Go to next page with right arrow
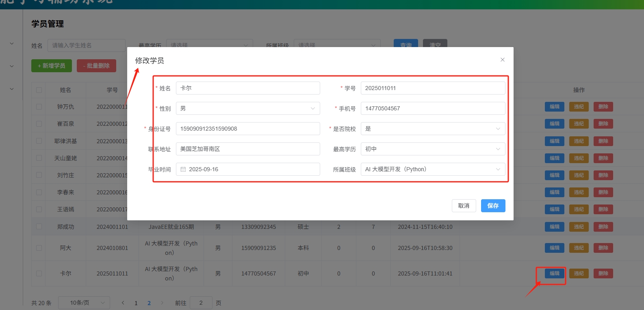Viewport: 644px width, 310px height. 162,303
